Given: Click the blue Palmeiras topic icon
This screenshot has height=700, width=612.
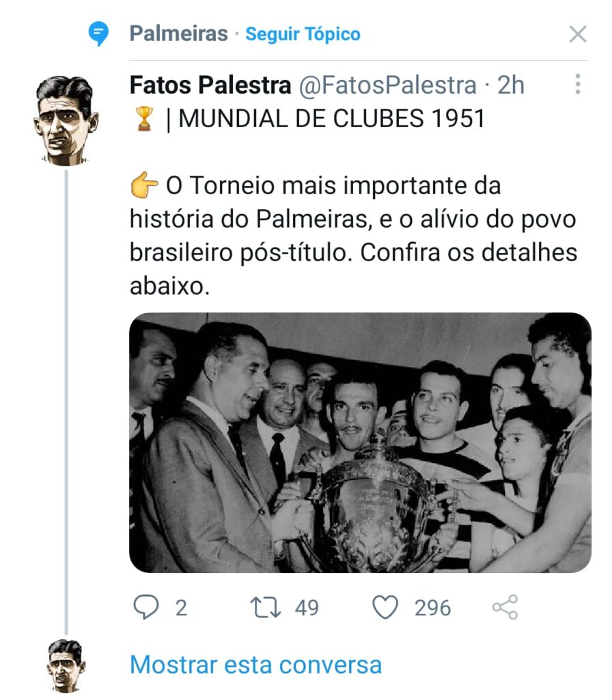Looking at the screenshot, I should [99, 33].
